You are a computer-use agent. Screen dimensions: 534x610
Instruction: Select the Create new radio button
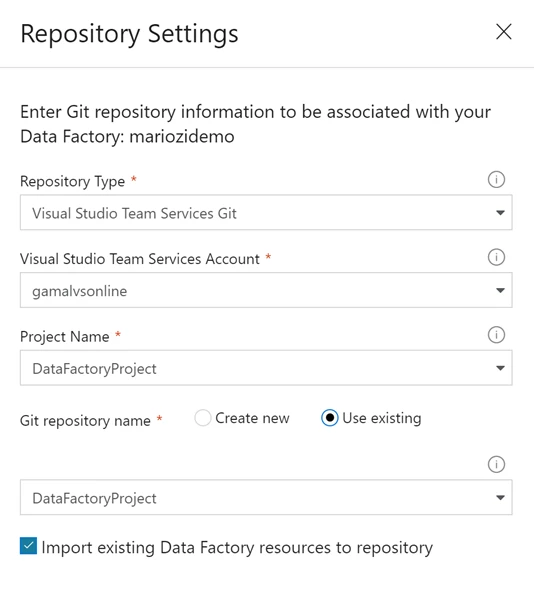[x=203, y=418]
